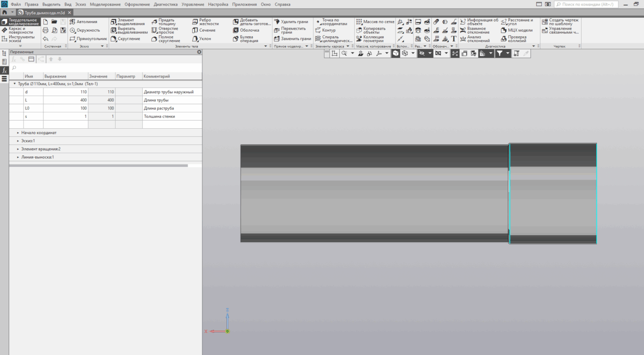The image size is (644, 355).
Task: Switch to model tree sidebar icon
Action: point(5,53)
